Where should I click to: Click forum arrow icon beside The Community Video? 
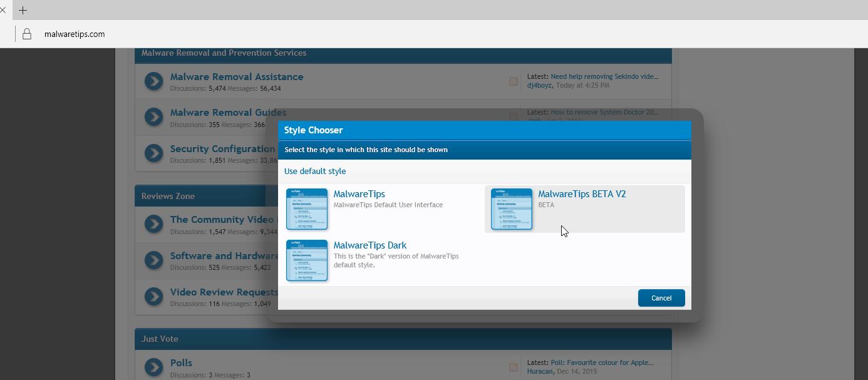point(153,223)
